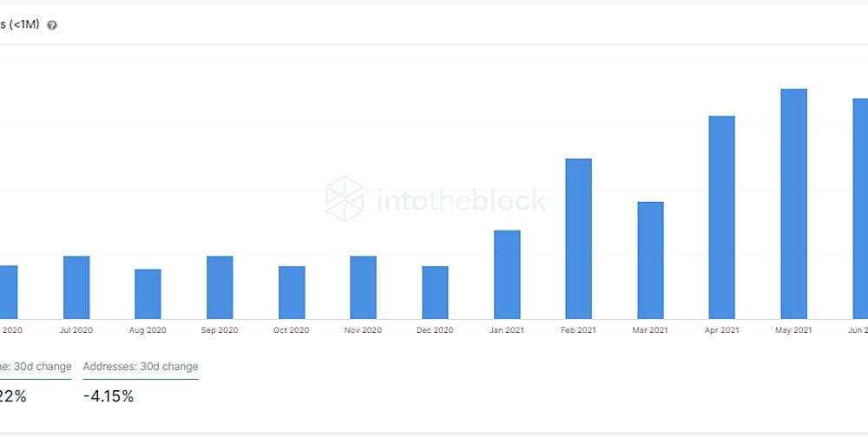Select the Dec 2020 bar
868x437 pixels.
pos(435,292)
